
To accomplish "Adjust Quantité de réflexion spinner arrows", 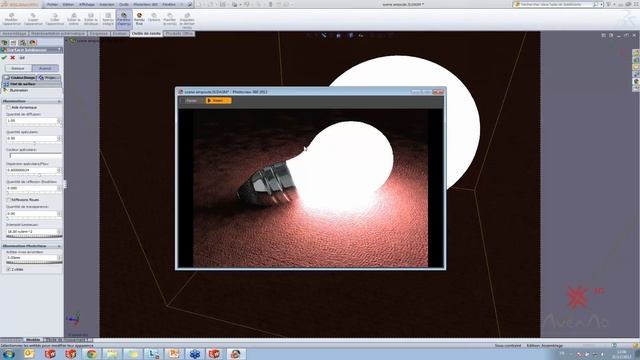I will pos(60,188).
